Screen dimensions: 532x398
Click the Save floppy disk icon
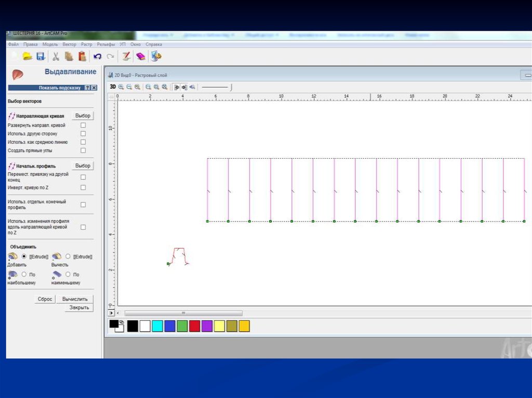tap(40, 56)
